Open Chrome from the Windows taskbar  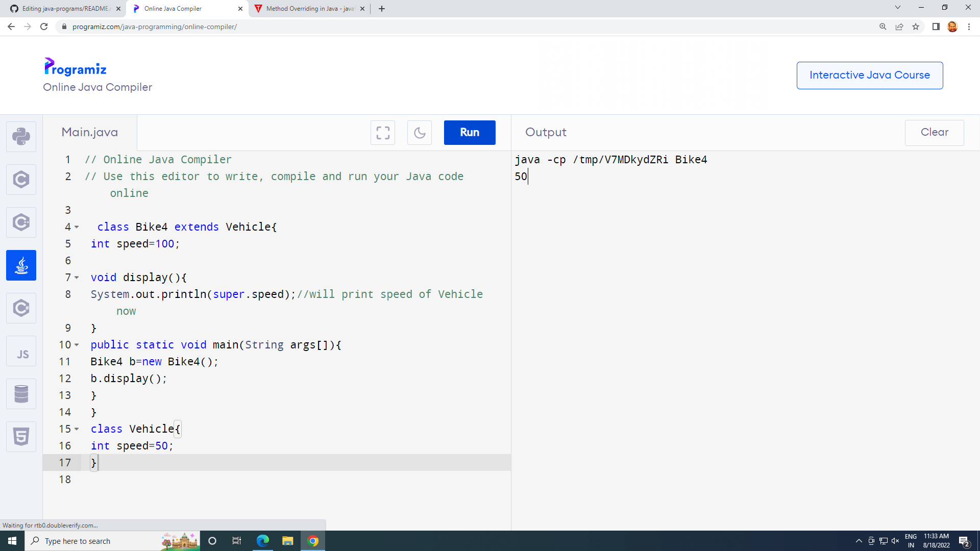313,540
